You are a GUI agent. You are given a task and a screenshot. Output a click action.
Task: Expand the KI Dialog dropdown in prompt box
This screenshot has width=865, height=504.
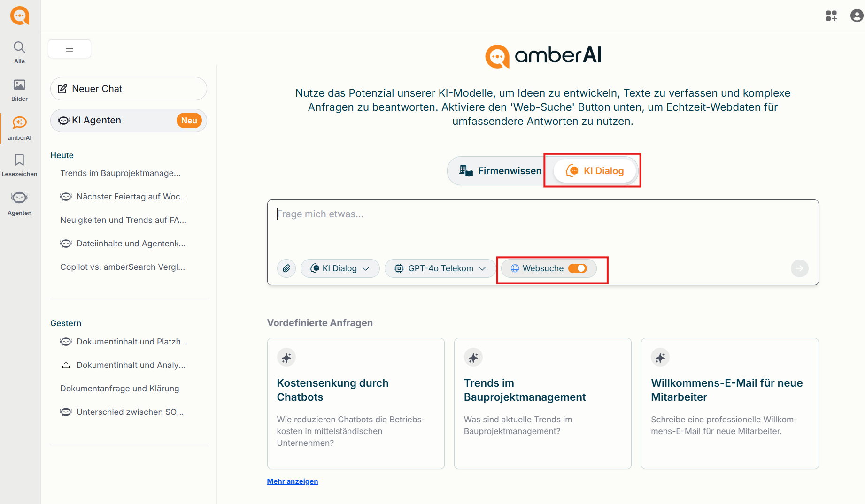340,268
